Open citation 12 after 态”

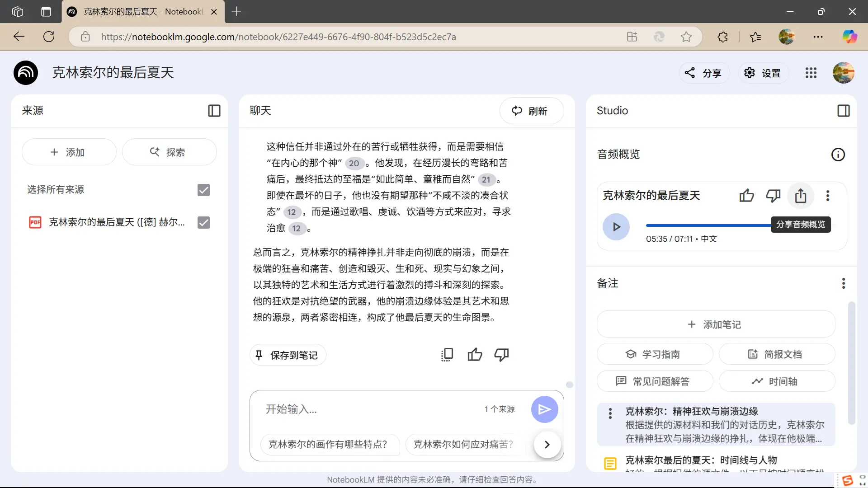click(x=292, y=212)
